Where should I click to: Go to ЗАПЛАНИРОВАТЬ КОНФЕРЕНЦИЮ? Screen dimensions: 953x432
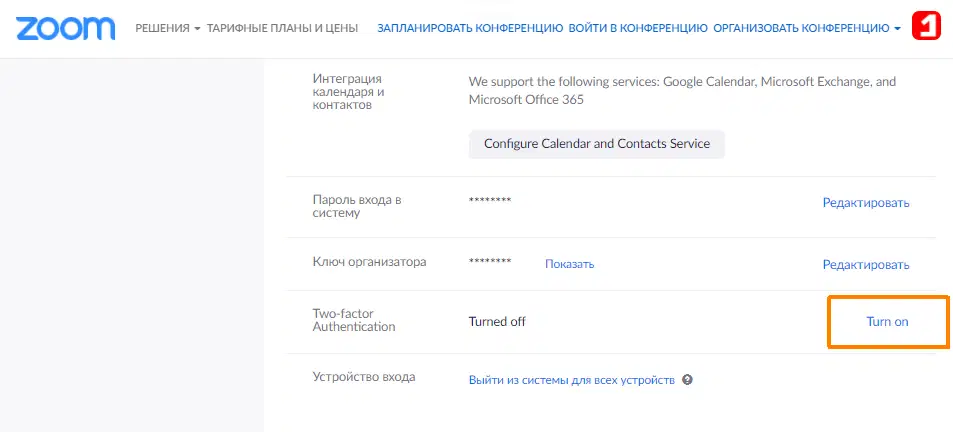pyautogui.click(x=469, y=28)
